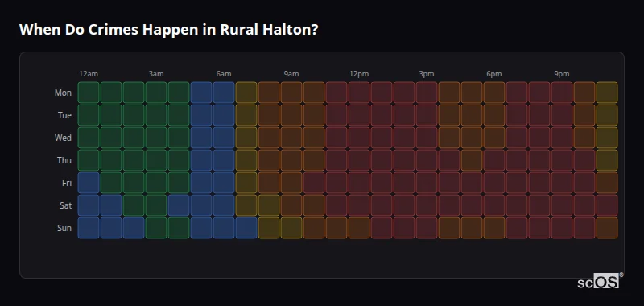Click the Monday 3pm heatmap cell
Viewport: 644px width, 306px height.
[427, 93]
